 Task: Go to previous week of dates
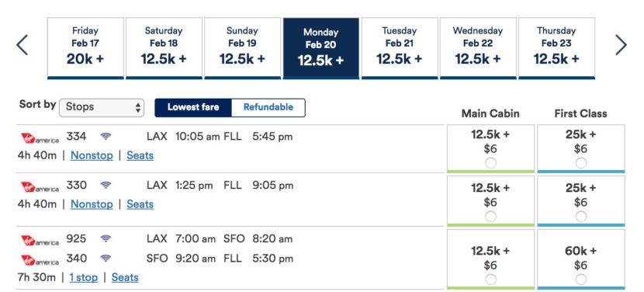point(23,45)
